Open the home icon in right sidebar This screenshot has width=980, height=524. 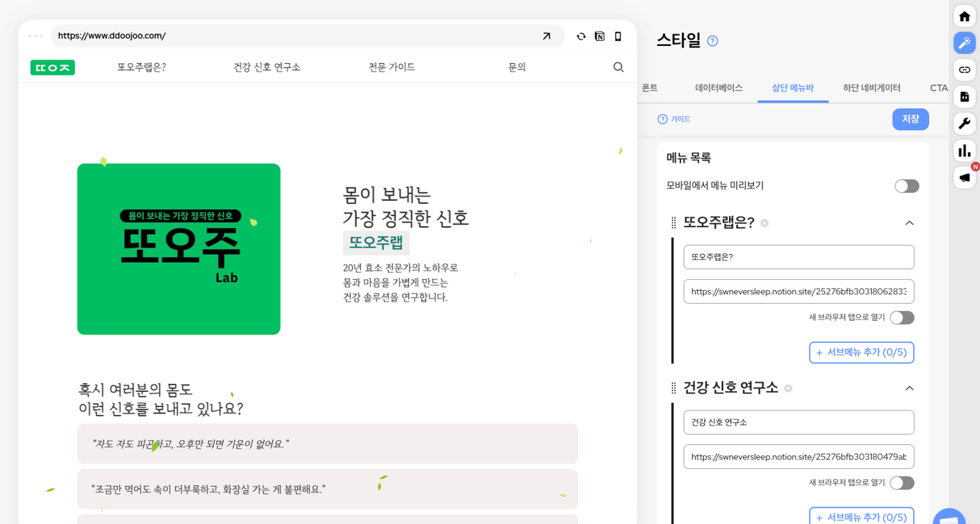click(x=964, y=17)
